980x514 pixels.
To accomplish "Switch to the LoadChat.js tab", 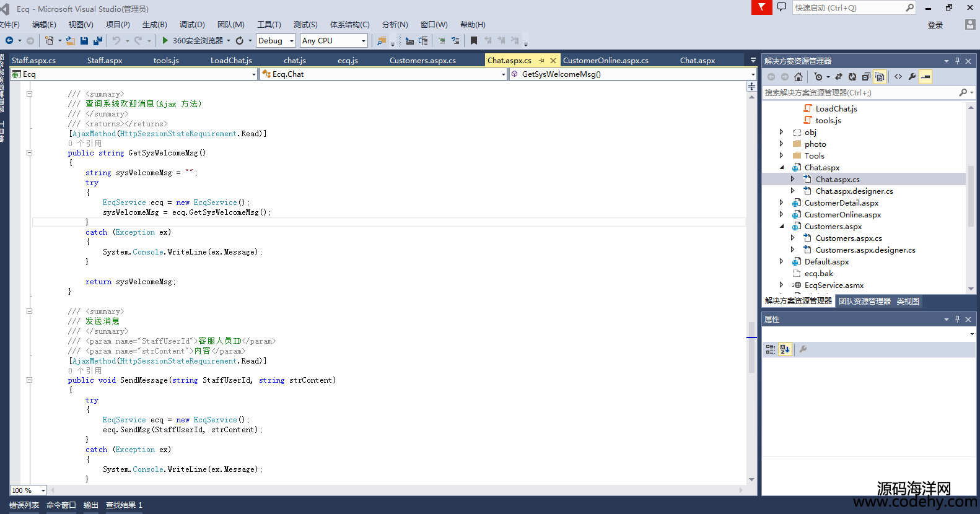I will 231,61.
